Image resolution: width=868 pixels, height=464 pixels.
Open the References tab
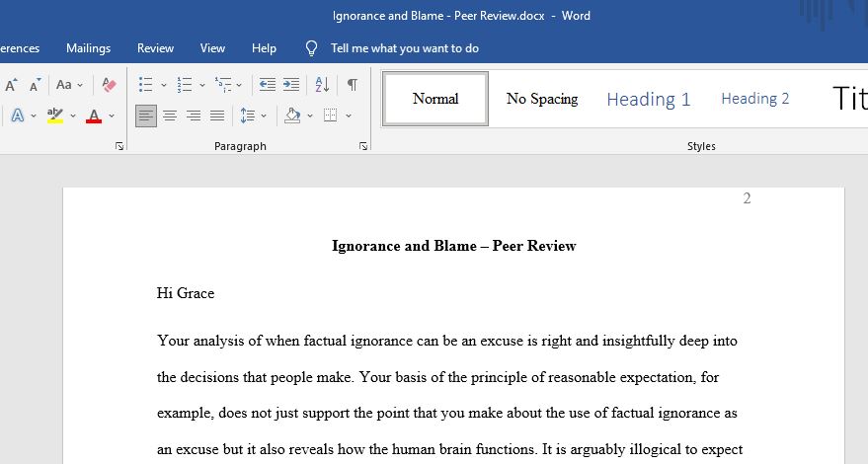click(20, 48)
